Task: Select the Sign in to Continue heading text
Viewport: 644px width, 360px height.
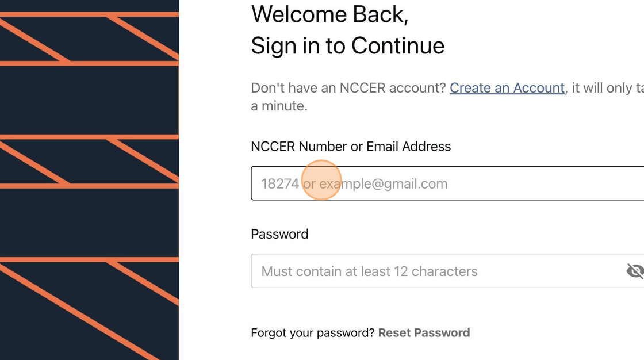Action: (347, 45)
